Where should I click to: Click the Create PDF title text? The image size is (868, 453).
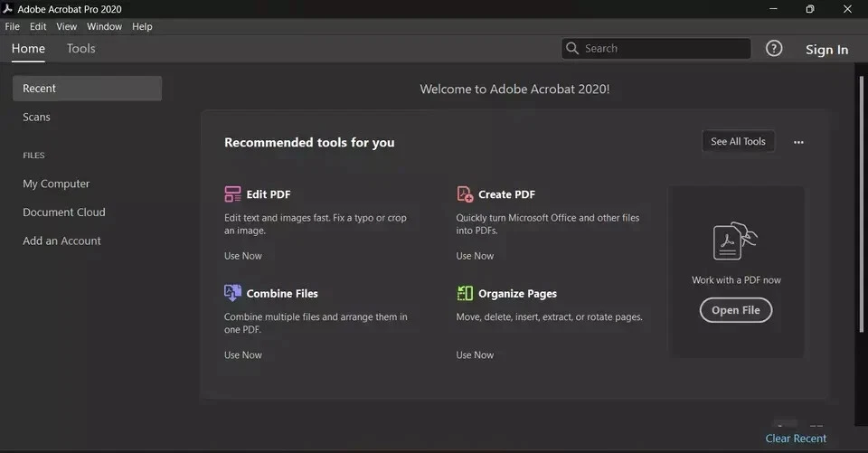(x=506, y=194)
